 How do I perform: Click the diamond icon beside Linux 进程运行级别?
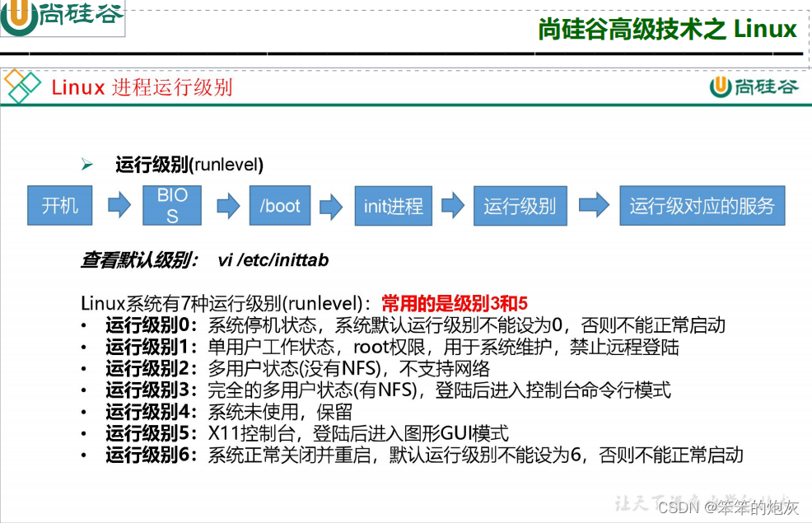[21, 86]
